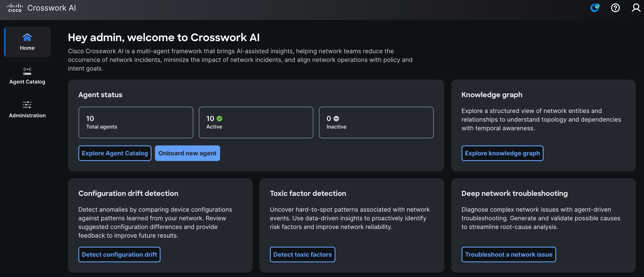The height and width of the screenshot is (277, 644).
Task: Click Onboard new agent button
Action: pyautogui.click(x=187, y=153)
